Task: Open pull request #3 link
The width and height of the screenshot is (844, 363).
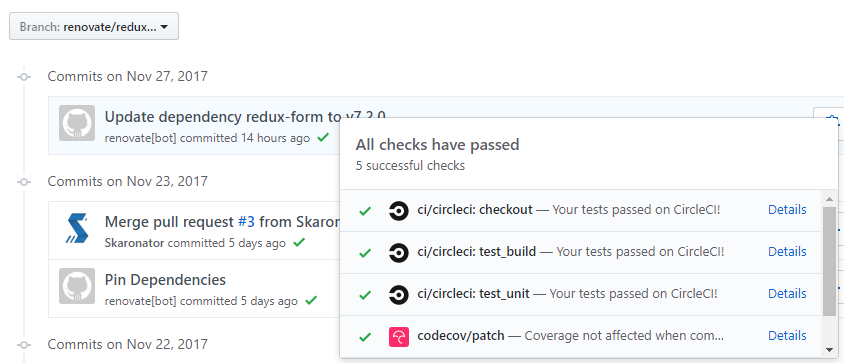Action: [x=246, y=222]
